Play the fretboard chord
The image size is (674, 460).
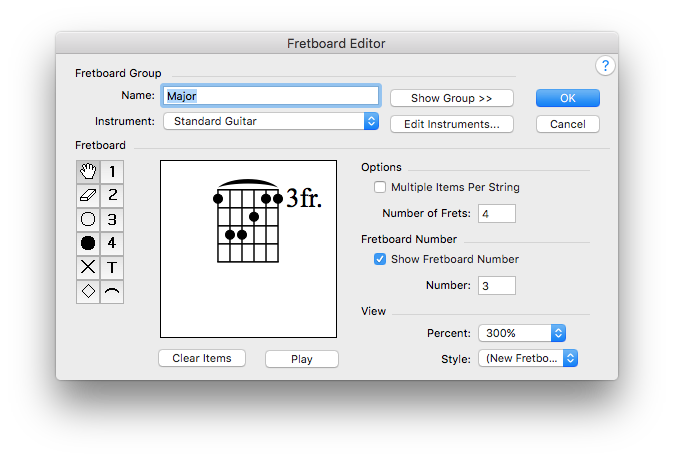tap(302, 359)
